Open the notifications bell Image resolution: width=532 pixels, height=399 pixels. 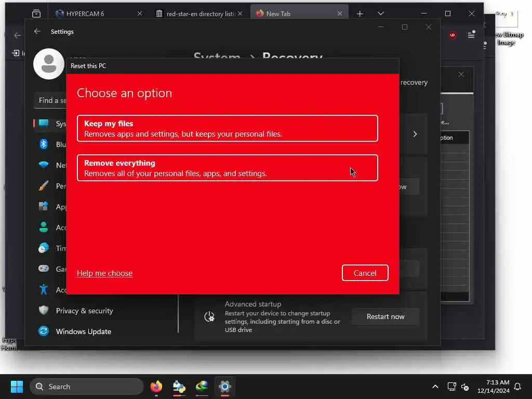coord(517,387)
